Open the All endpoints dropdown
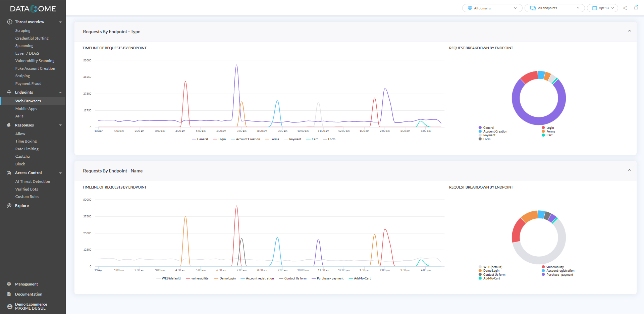This screenshot has height=314, width=644. (x=554, y=8)
